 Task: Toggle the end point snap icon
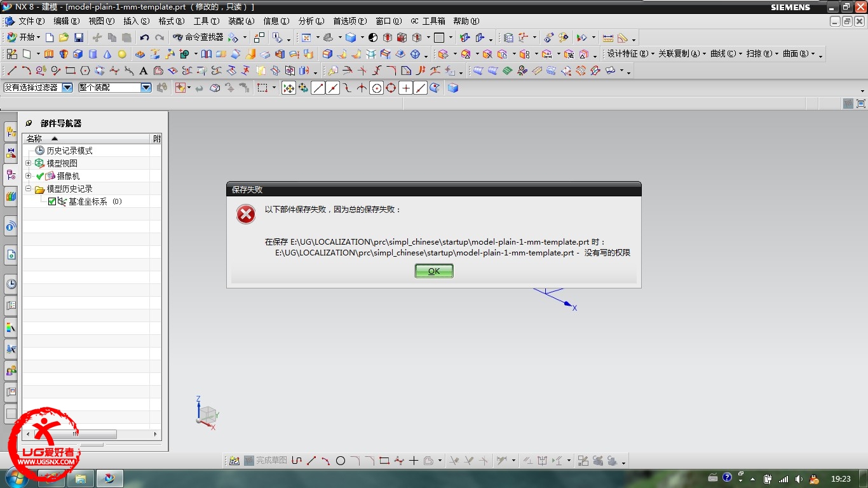[318, 88]
